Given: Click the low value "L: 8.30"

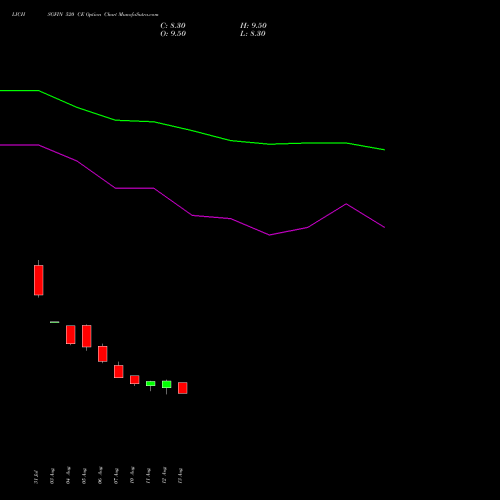Looking at the screenshot, I should point(253,34).
